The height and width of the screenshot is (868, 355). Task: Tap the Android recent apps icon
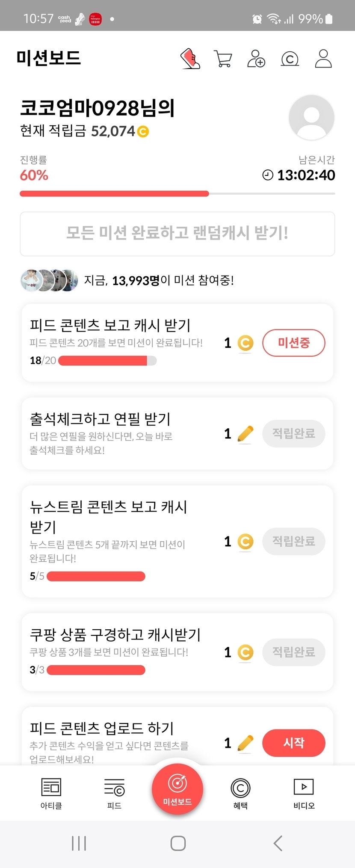(79, 843)
